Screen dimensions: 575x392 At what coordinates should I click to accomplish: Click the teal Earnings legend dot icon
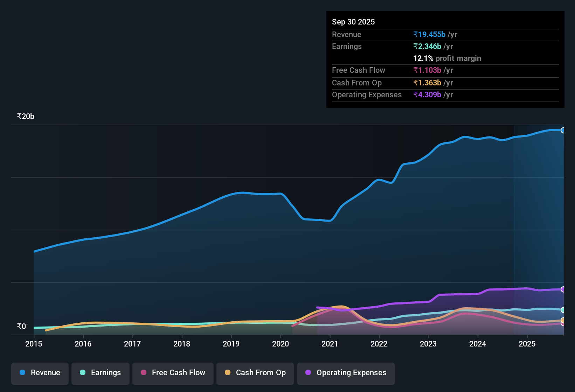click(83, 373)
